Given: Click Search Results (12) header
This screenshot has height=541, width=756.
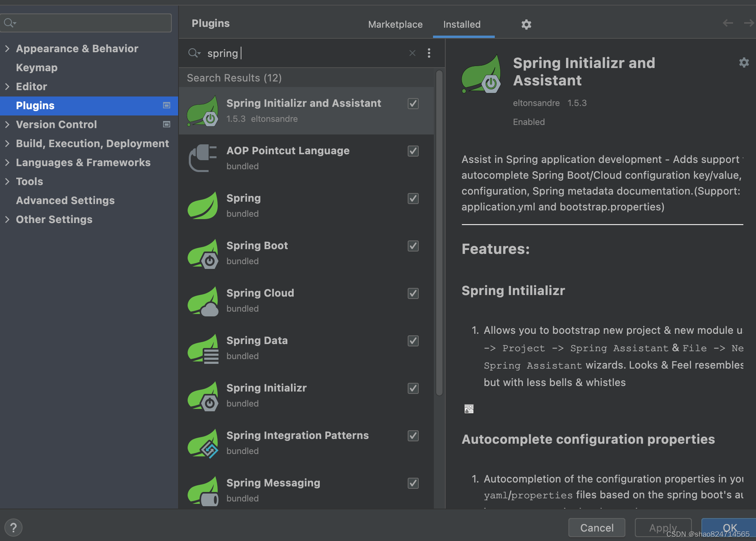Looking at the screenshot, I should [234, 78].
